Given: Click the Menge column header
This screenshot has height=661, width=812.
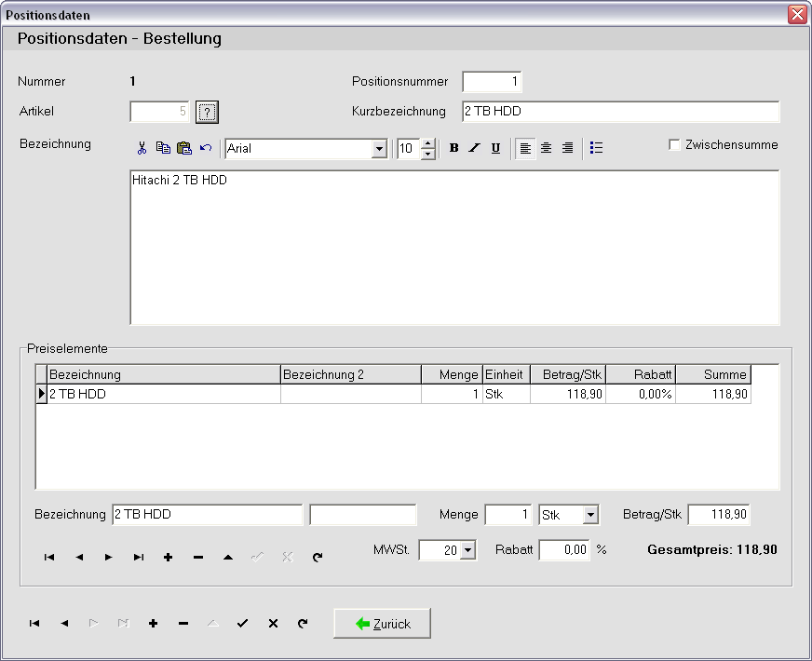Looking at the screenshot, I should click(x=452, y=375).
